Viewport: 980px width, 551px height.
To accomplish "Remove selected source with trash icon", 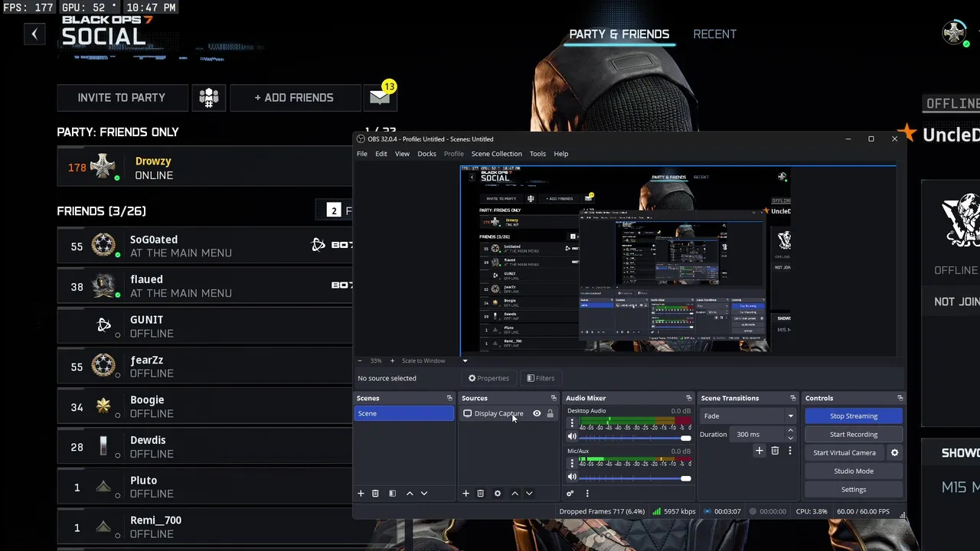I will pos(480,494).
